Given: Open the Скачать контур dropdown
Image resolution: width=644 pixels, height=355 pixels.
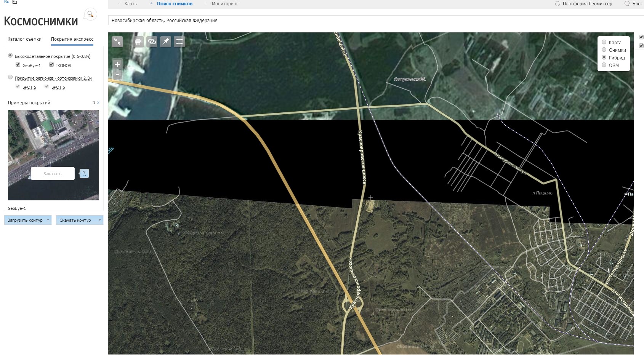Looking at the screenshot, I should [80, 220].
